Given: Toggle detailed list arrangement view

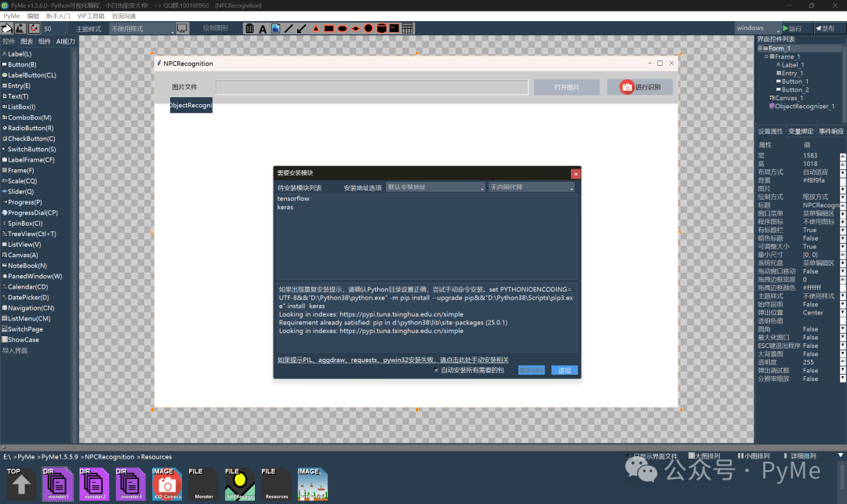Looking at the screenshot, I should pos(800,456).
